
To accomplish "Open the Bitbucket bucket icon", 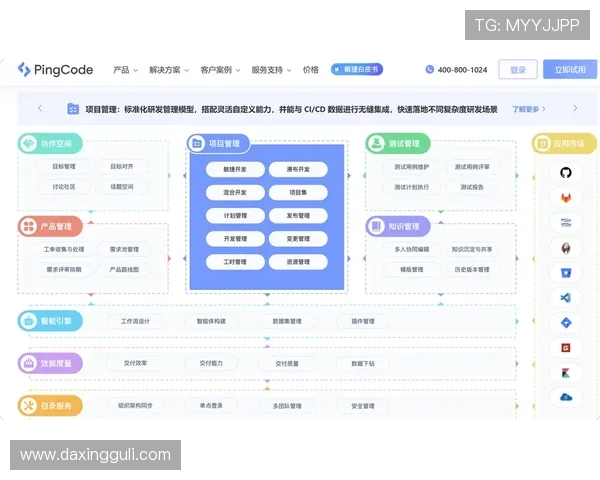I will [566, 273].
